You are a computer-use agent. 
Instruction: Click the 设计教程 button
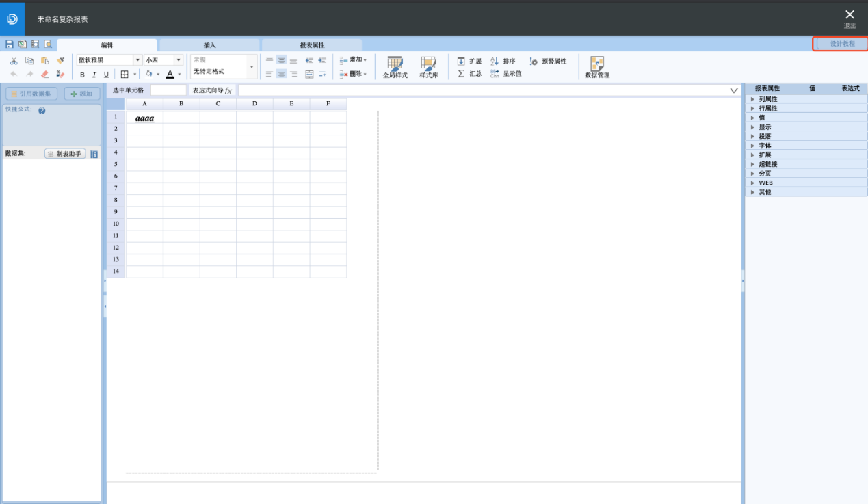coord(842,43)
